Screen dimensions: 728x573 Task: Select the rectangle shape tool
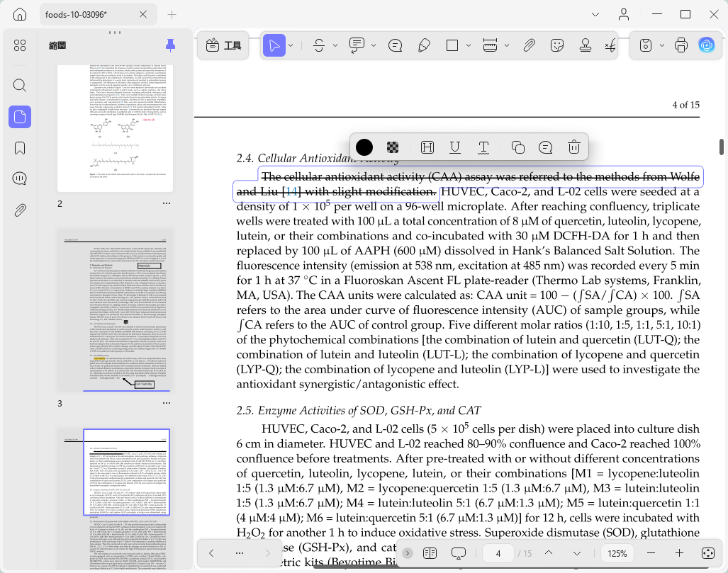[x=452, y=45]
